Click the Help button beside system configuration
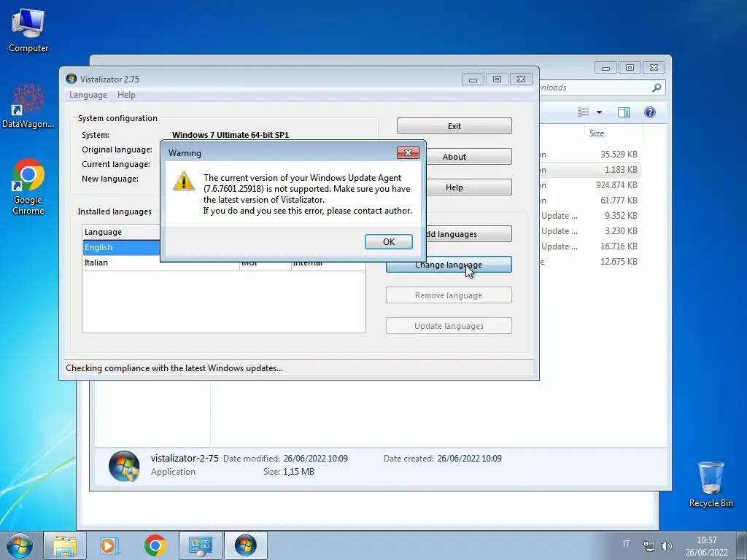This screenshot has width=747, height=560. [x=468, y=187]
